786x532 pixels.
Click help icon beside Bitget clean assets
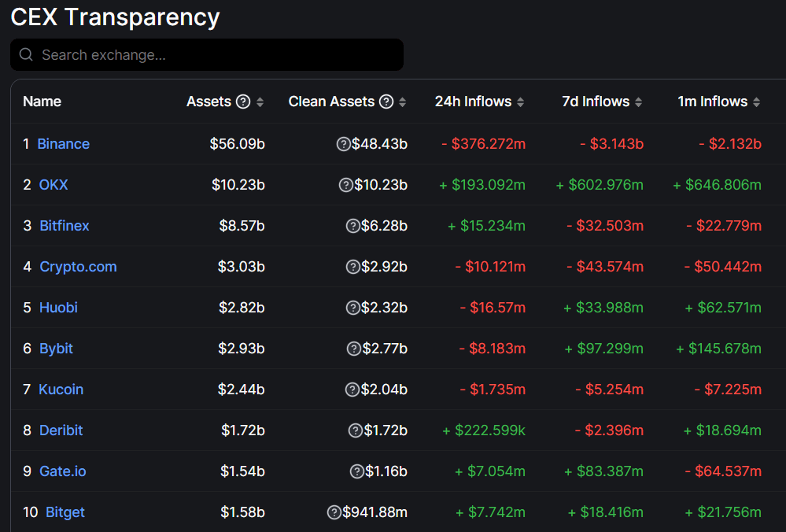(x=334, y=512)
